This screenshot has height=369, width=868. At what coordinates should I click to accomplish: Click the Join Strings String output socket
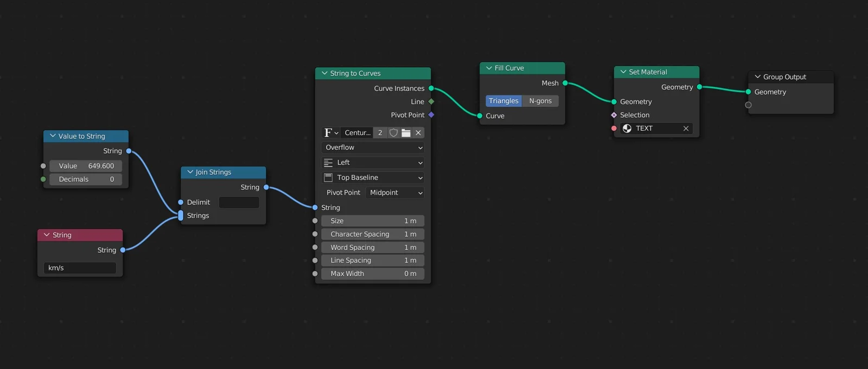pos(266,187)
